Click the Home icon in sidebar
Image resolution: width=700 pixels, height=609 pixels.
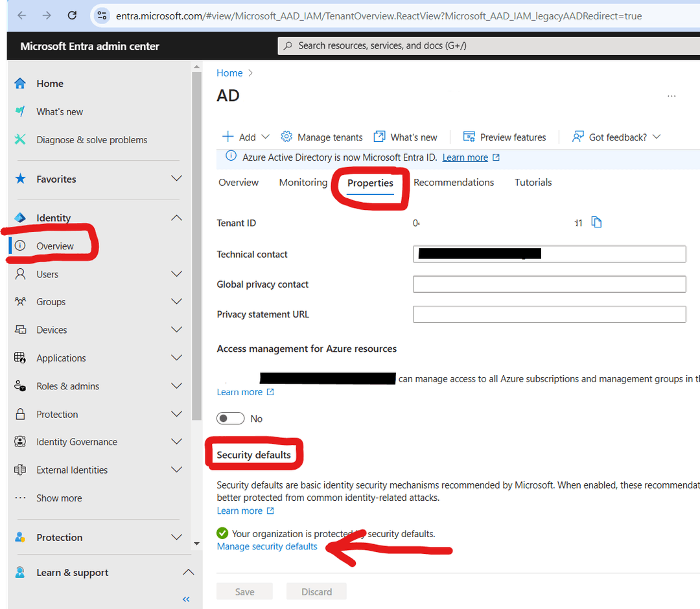20,84
